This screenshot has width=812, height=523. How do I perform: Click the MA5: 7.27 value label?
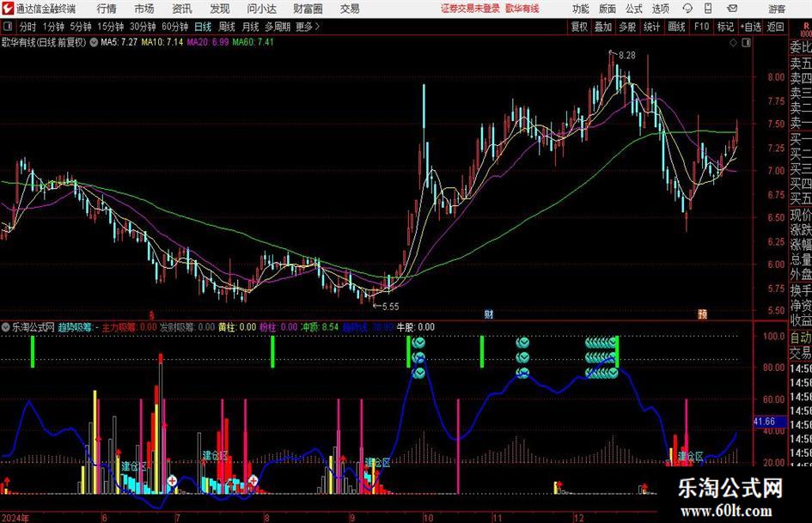[x=119, y=42]
